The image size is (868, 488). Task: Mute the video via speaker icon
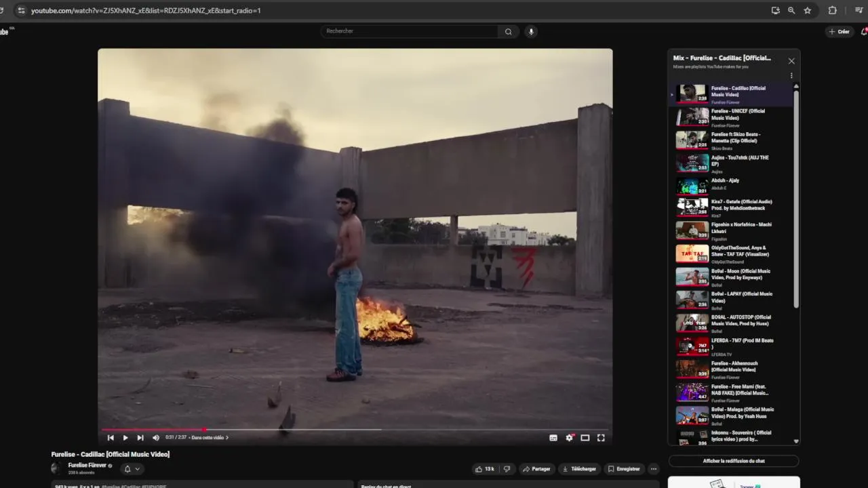coord(156,438)
